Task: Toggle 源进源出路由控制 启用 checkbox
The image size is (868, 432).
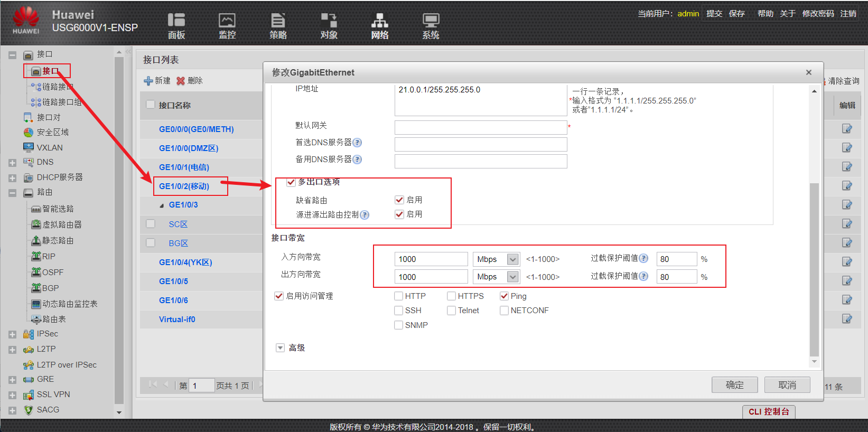Action: pyautogui.click(x=399, y=214)
